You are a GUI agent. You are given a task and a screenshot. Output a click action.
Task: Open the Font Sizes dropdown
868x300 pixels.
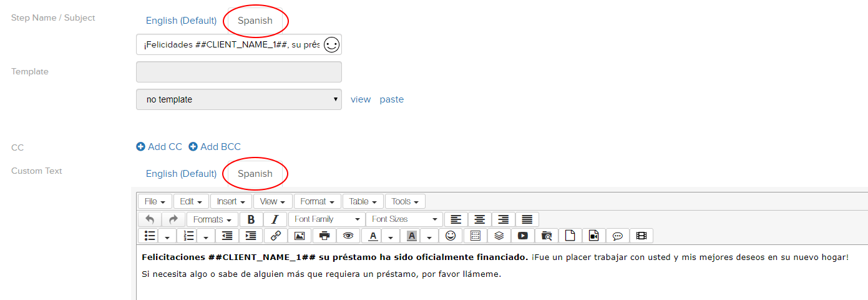pos(404,219)
